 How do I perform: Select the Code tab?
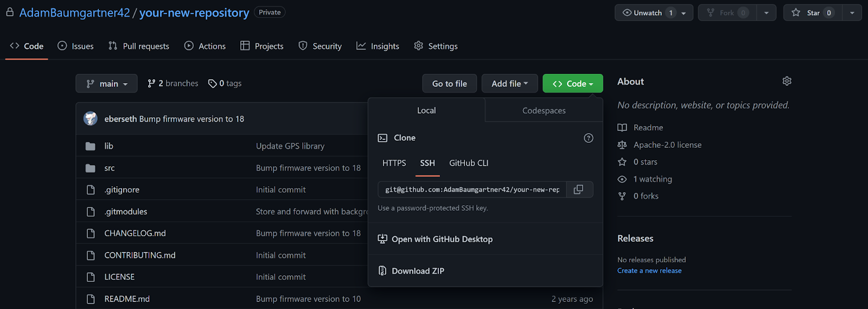[x=27, y=46]
